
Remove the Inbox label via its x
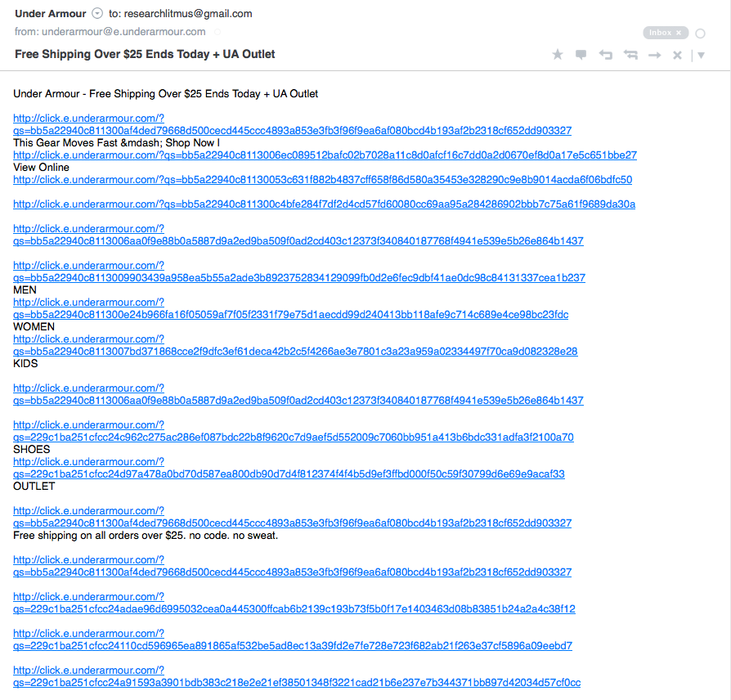pyautogui.click(x=679, y=33)
